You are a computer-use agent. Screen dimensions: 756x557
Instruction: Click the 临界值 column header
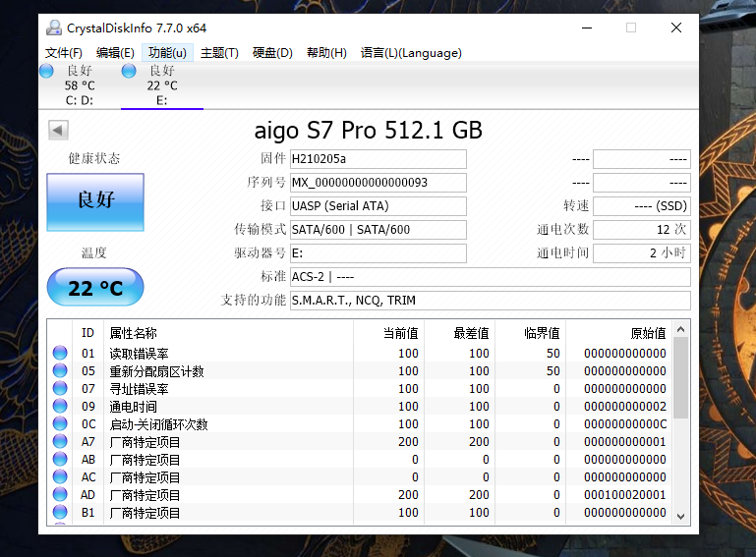coord(531,333)
